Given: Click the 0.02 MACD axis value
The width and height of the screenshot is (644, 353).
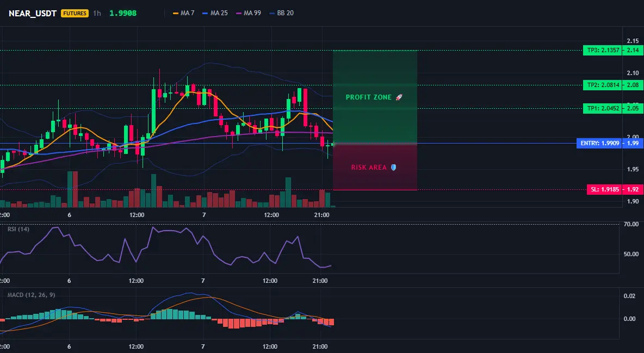Looking at the screenshot, I should click(629, 296).
